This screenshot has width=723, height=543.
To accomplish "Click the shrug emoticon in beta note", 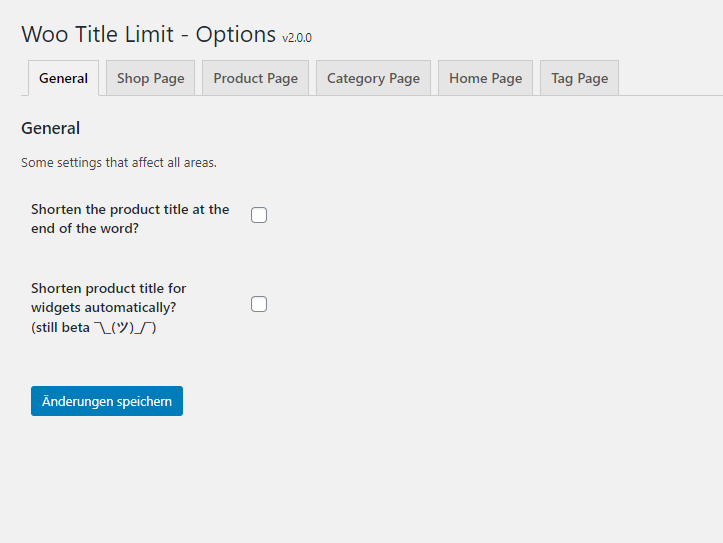I will point(125,328).
